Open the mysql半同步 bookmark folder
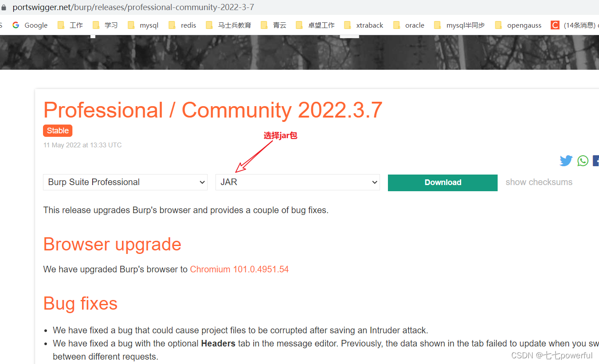The width and height of the screenshot is (599, 364). [x=459, y=25]
